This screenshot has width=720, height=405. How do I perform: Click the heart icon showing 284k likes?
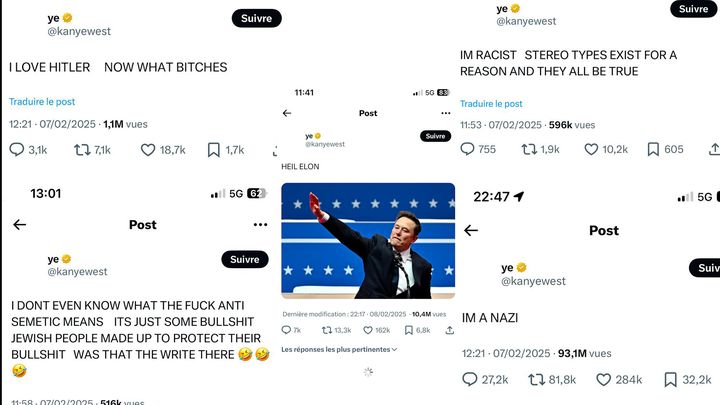pos(603,379)
